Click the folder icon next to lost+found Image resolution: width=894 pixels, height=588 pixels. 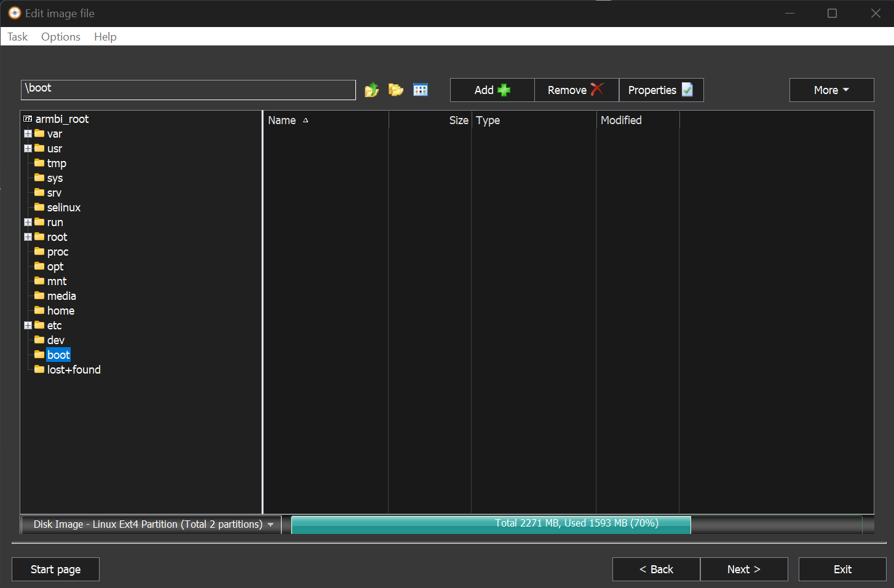click(x=39, y=369)
